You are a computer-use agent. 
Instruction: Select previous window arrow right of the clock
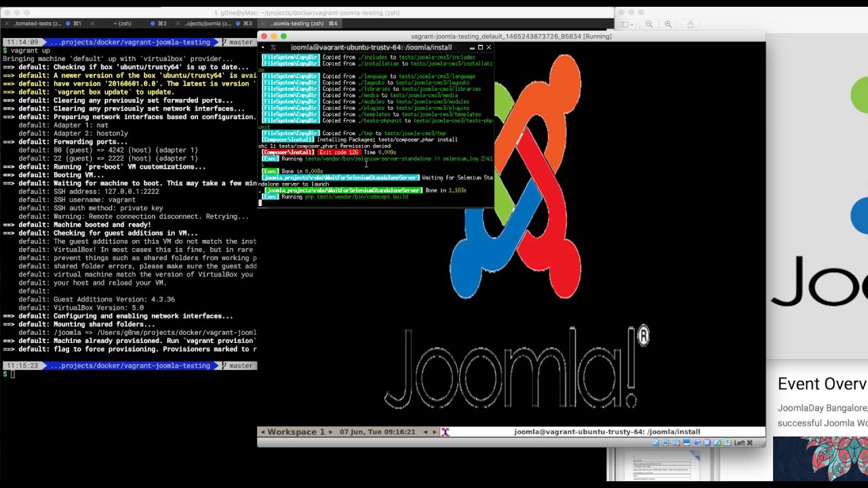pos(426,432)
